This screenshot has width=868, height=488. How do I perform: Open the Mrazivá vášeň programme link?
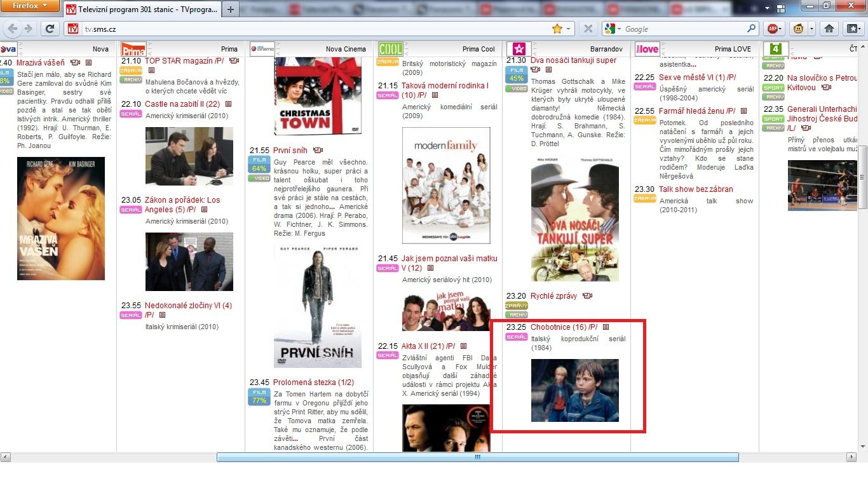pyautogui.click(x=41, y=63)
